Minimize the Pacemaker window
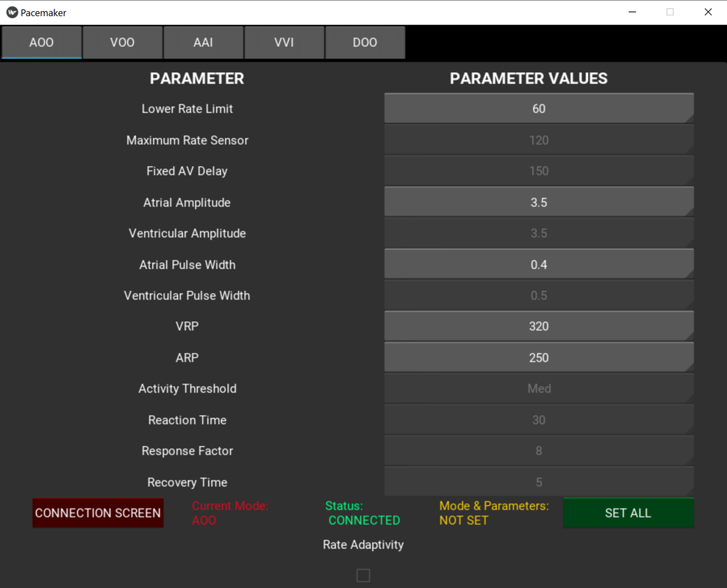 pos(632,12)
